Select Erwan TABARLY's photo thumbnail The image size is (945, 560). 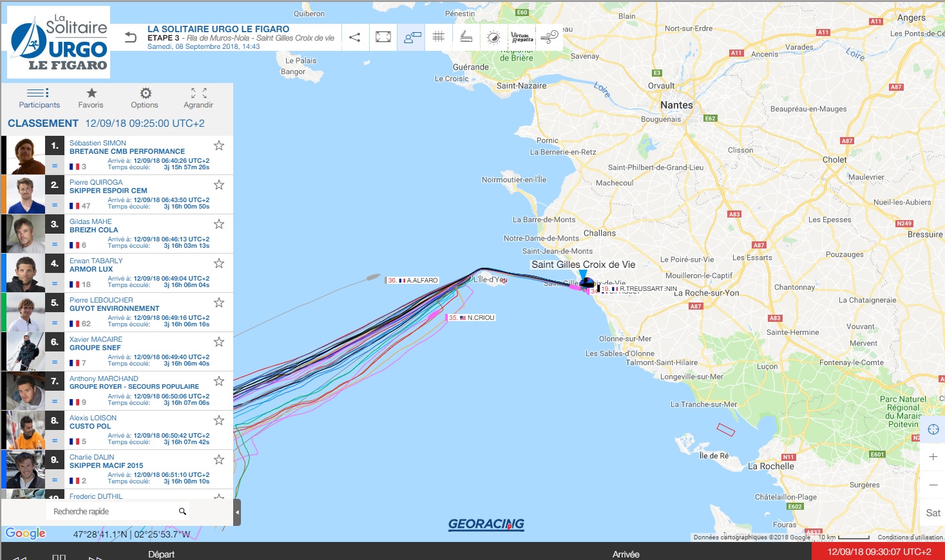(26, 273)
